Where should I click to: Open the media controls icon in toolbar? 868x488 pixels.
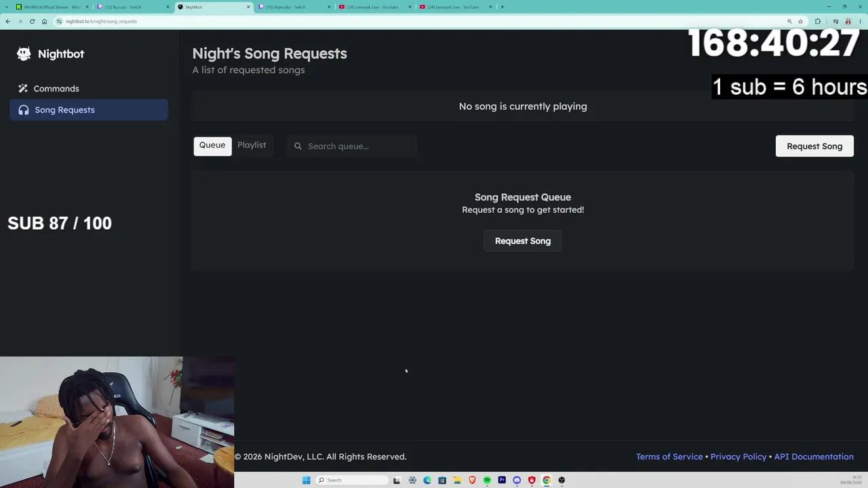835,21
